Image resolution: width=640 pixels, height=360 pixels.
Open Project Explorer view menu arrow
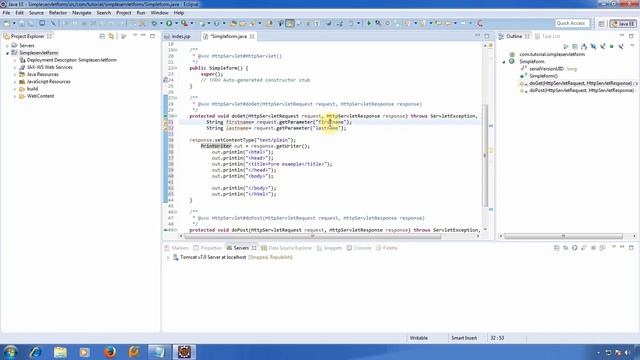[135, 36]
